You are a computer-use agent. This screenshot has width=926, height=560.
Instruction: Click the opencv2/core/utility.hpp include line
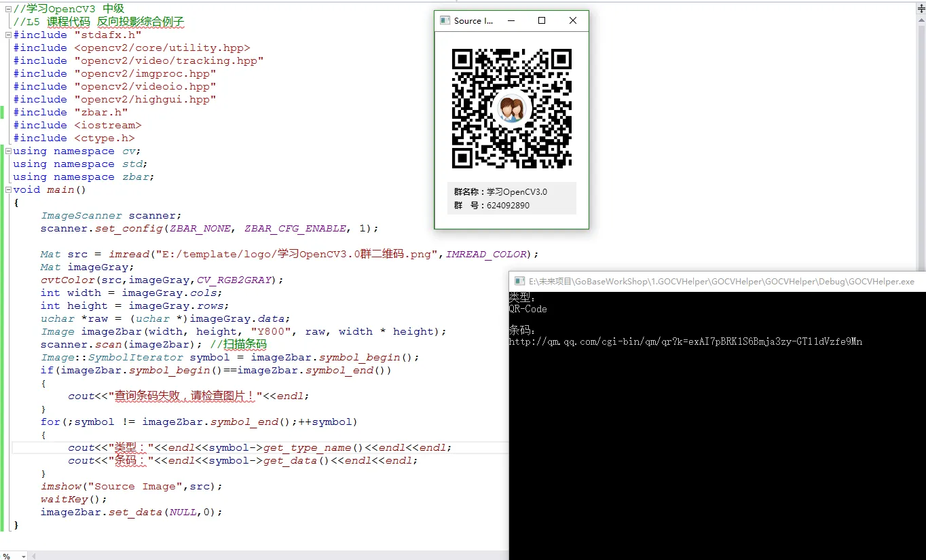[x=132, y=48]
